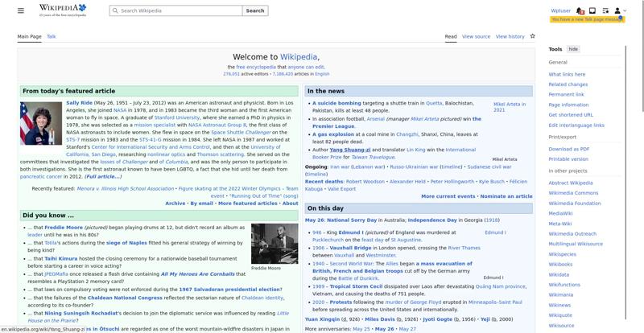644x333 pixels.
Task: Open the Sally Ride photo thumbnail
Action: click(x=41, y=123)
